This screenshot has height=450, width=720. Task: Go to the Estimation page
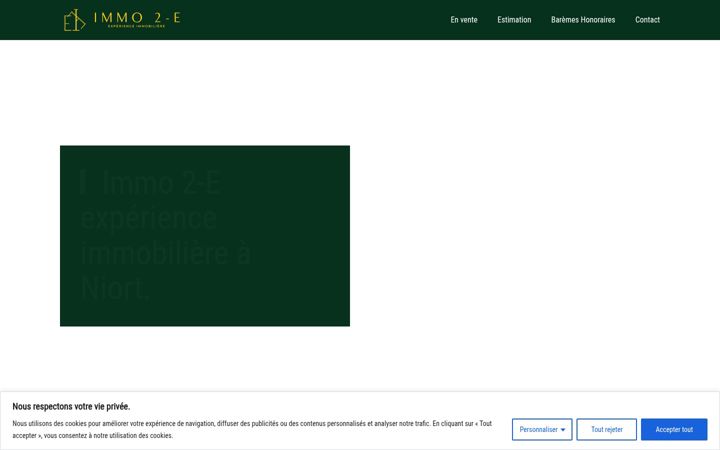[x=514, y=20]
